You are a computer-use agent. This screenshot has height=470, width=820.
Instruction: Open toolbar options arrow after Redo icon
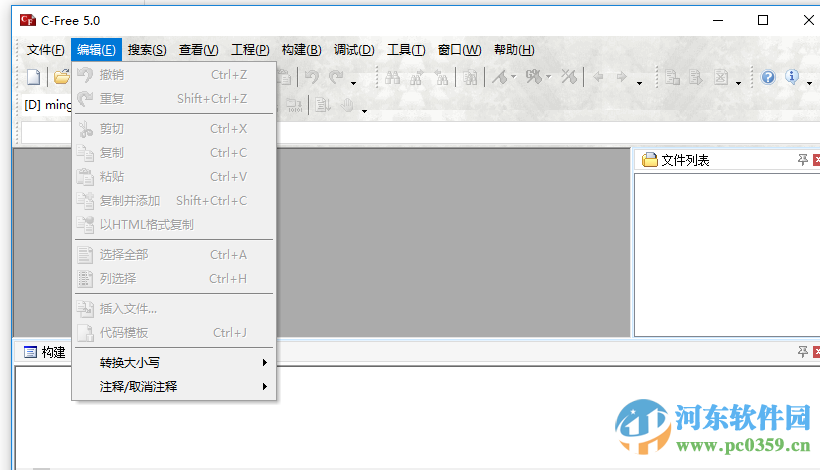point(354,83)
